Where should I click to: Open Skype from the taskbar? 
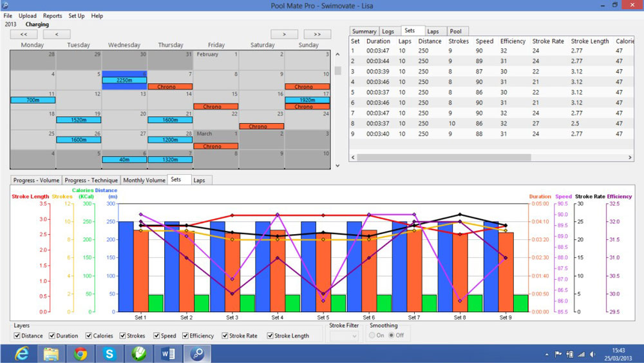point(109,353)
